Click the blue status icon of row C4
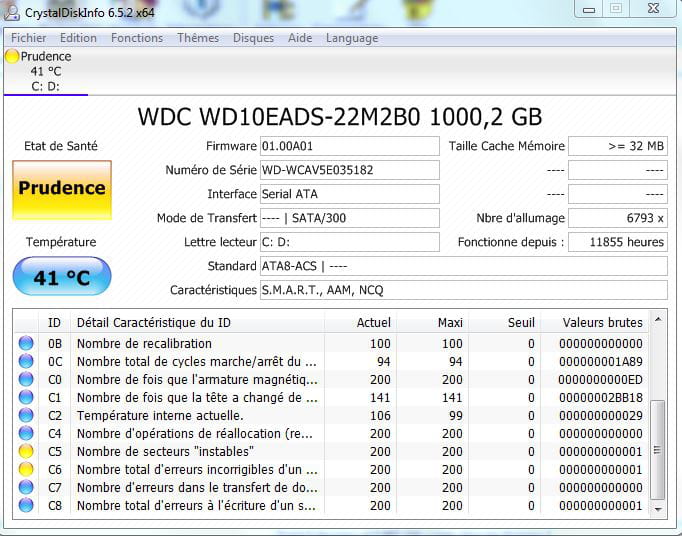This screenshot has width=682, height=536. (x=26, y=433)
